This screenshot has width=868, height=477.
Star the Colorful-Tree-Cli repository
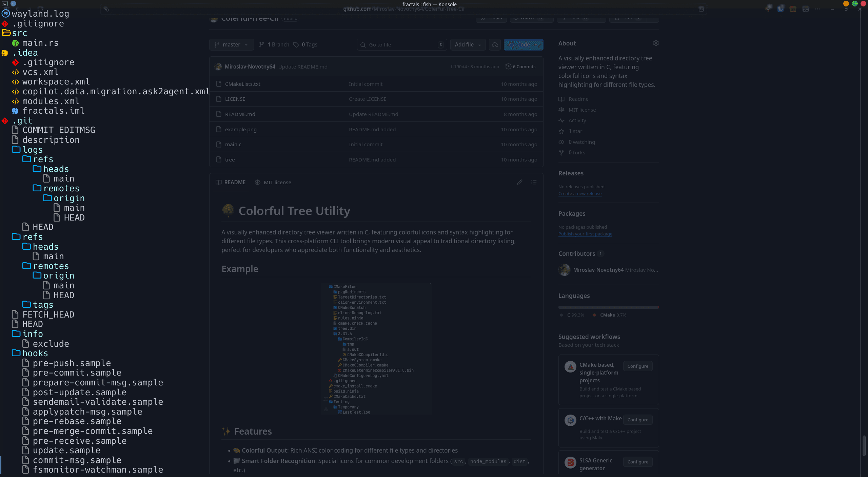tap(626, 18)
